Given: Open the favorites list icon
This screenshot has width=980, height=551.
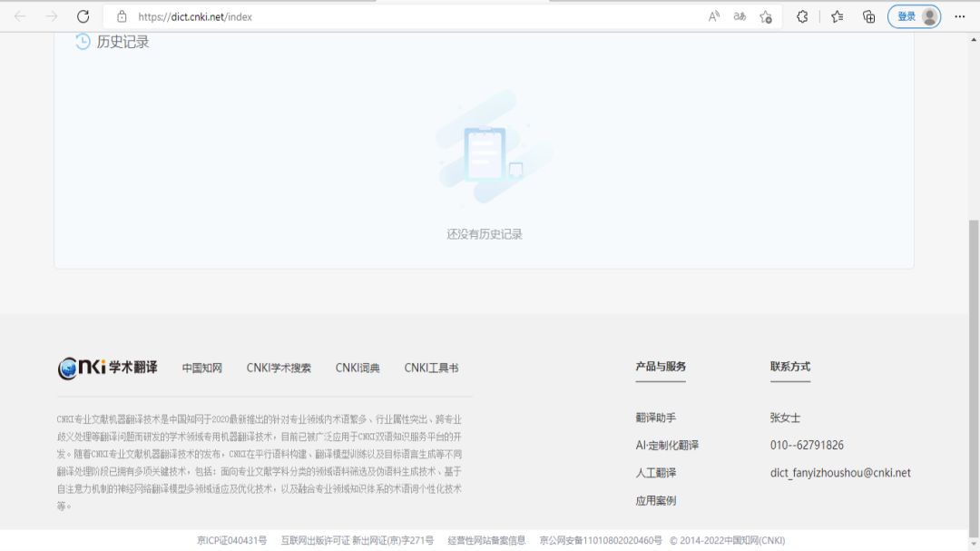Looking at the screenshot, I should pyautogui.click(x=838, y=16).
